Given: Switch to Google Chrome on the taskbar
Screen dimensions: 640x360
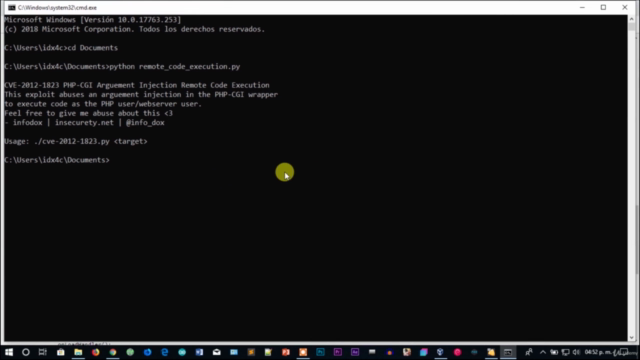Looking at the screenshot, I should (x=113, y=352).
